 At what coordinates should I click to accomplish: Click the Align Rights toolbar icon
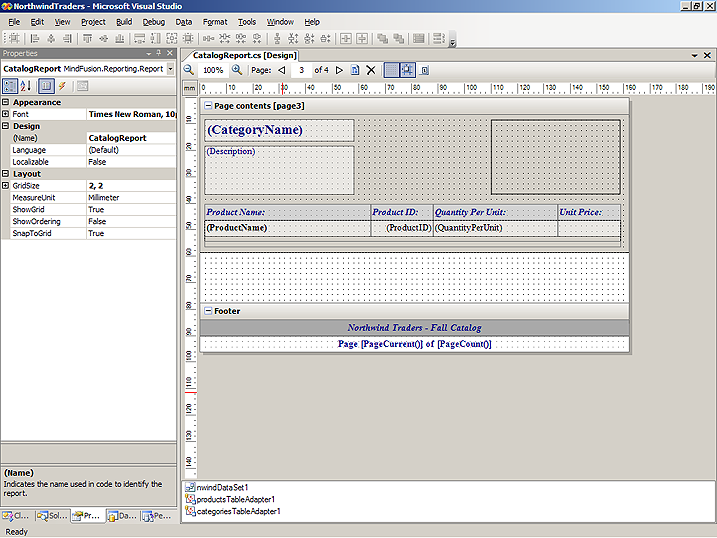click(67, 38)
